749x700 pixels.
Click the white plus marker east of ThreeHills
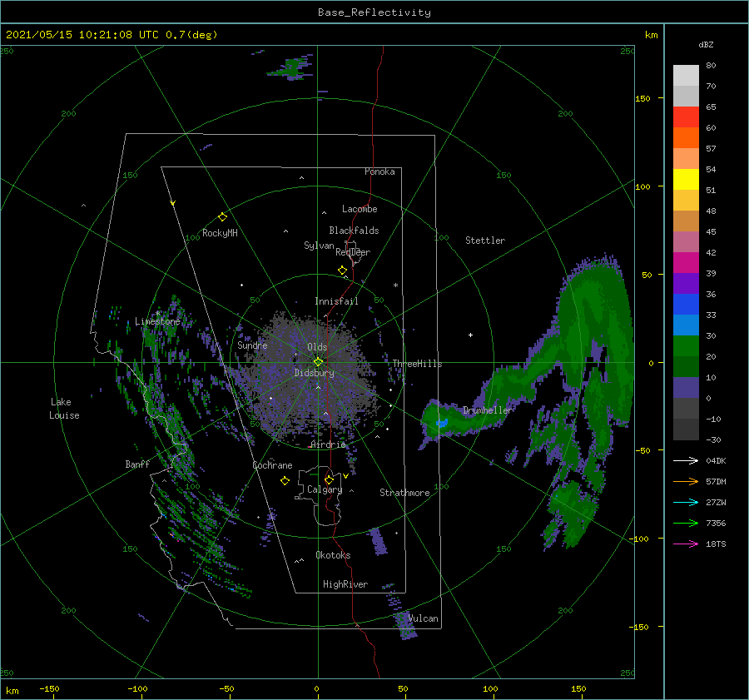(x=470, y=335)
